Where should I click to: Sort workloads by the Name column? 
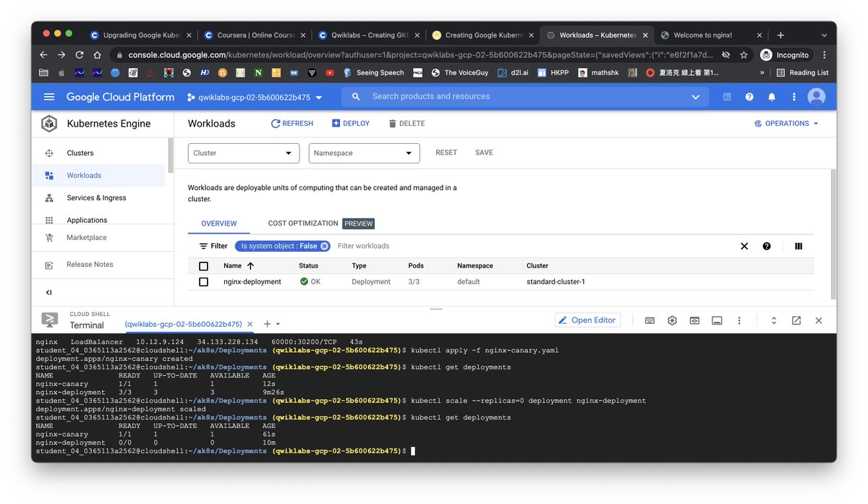238,266
